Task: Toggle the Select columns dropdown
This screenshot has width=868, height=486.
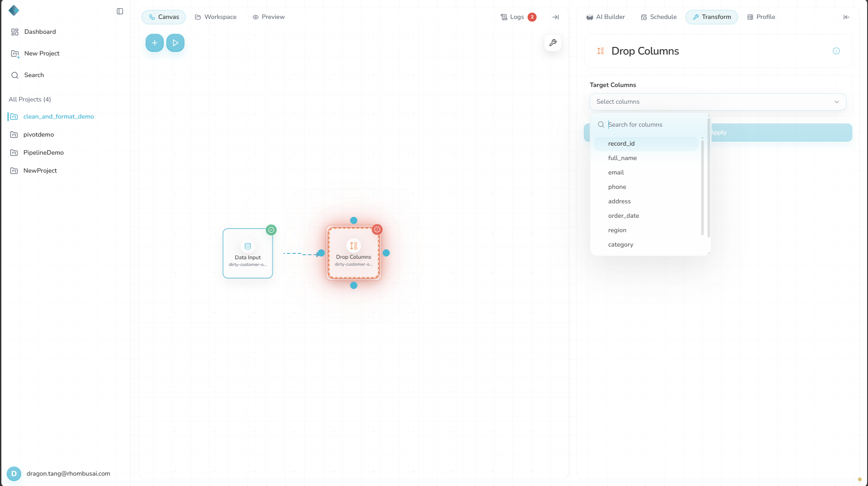Action: pyautogui.click(x=717, y=102)
